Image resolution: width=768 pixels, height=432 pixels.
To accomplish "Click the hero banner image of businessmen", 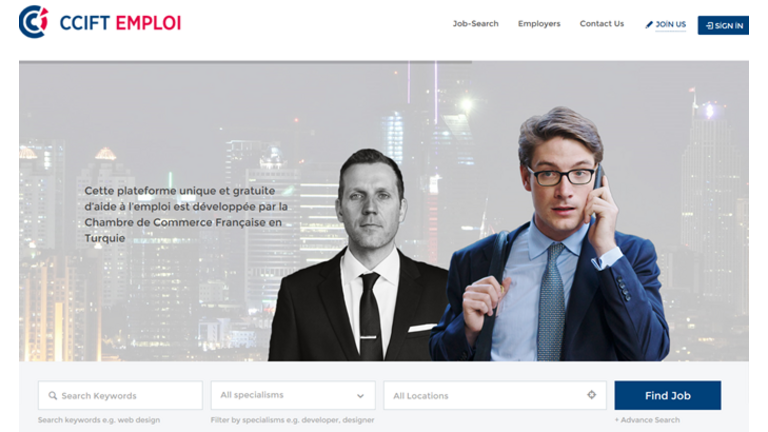I will [384, 212].
